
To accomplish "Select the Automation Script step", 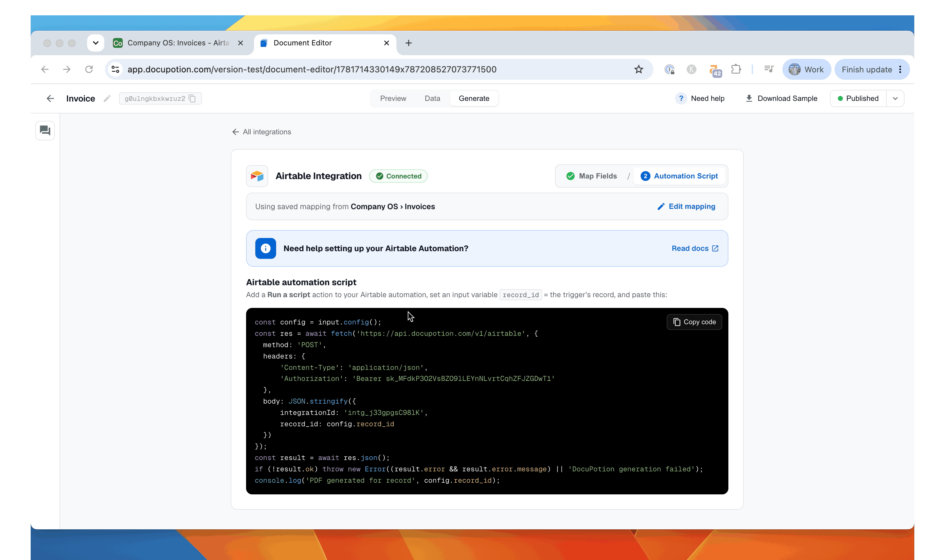I will tap(679, 176).
